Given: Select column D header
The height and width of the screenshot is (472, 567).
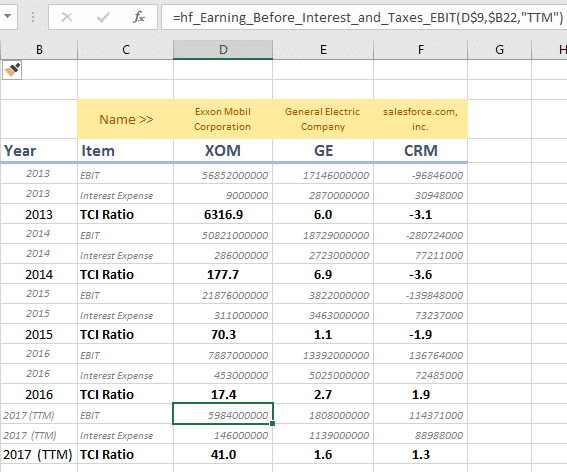Looking at the screenshot, I should pyautogui.click(x=223, y=50).
